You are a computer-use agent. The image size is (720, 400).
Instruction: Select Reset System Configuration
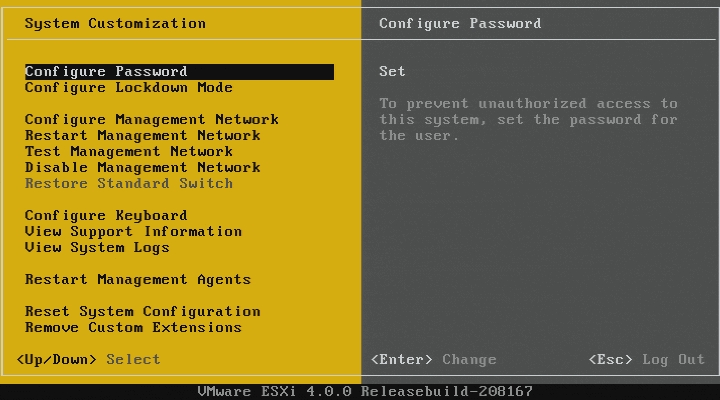142,312
